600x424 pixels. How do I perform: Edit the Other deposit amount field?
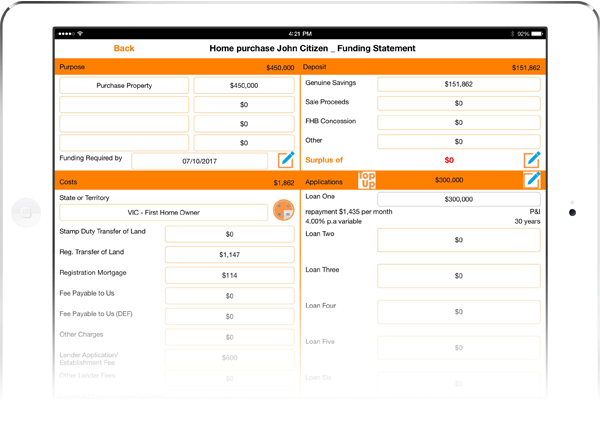[x=458, y=141]
